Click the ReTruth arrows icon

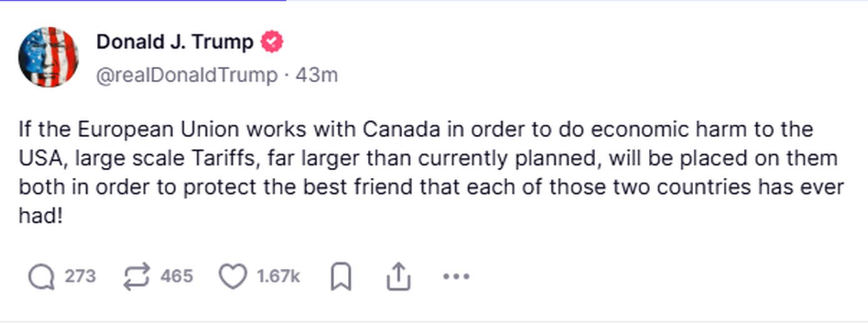pos(137,277)
